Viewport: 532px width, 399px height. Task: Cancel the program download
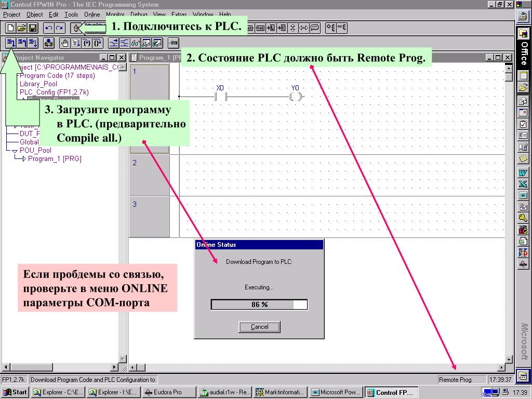click(260, 327)
